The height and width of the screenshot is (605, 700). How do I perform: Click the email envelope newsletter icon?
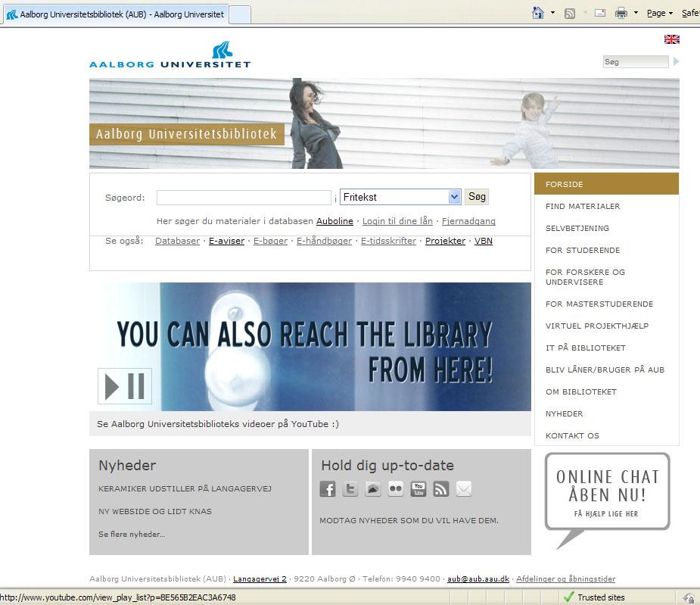464,489
